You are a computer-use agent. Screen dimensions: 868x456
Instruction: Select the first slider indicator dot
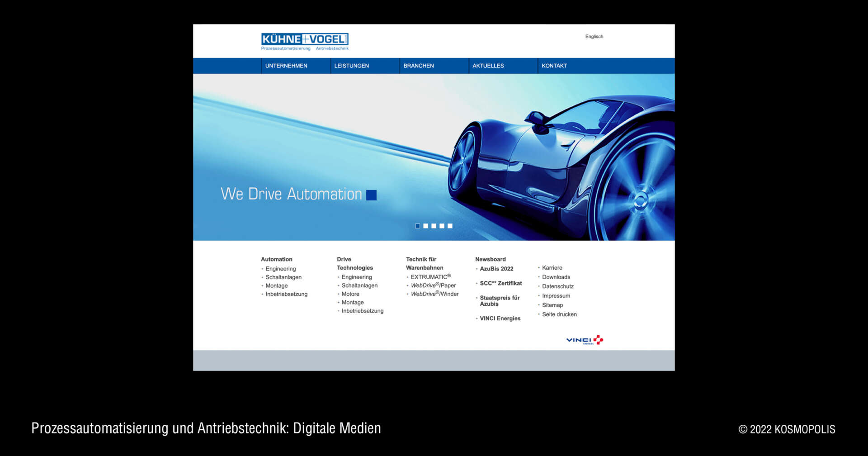(417, 226)
